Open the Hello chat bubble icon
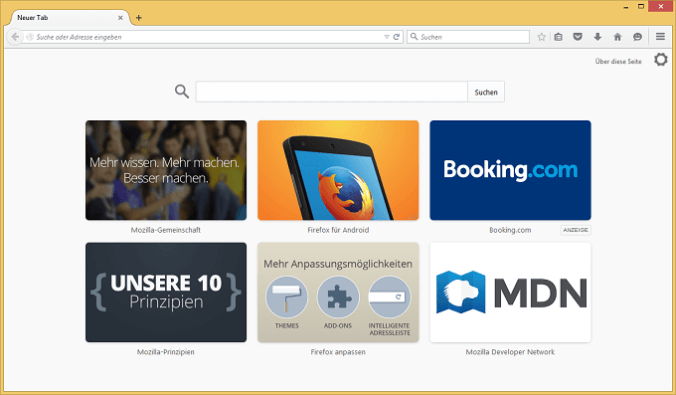676x395 pixels. pos(637,37)
